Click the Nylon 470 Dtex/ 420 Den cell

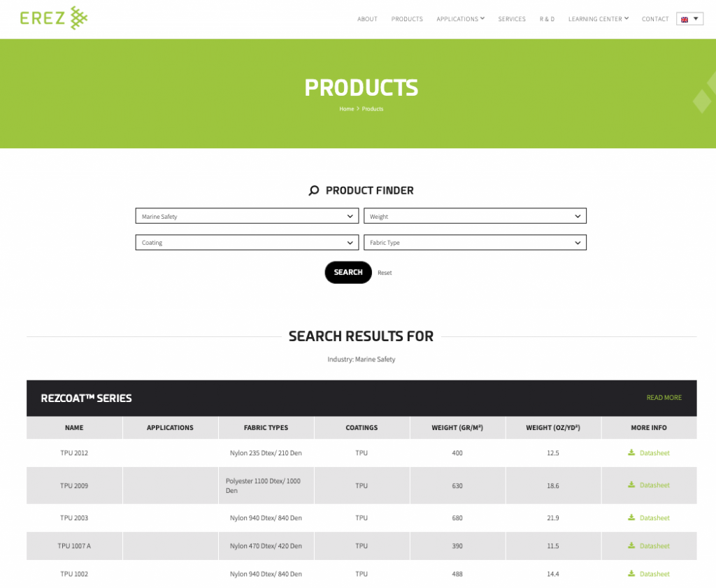(x=266, y=545)
